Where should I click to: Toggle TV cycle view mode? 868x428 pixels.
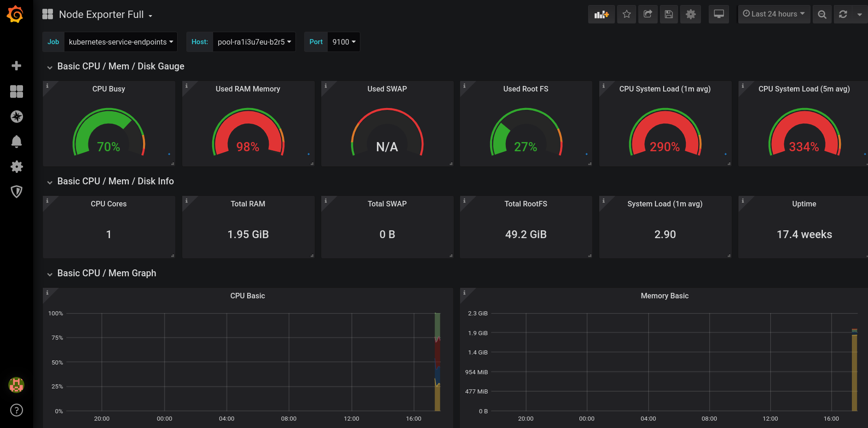coord(718,14)
